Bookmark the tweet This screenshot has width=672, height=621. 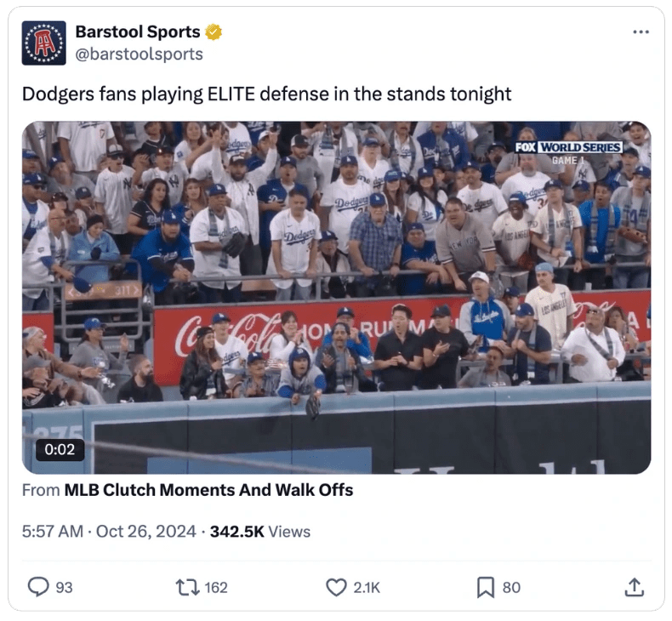486,587
